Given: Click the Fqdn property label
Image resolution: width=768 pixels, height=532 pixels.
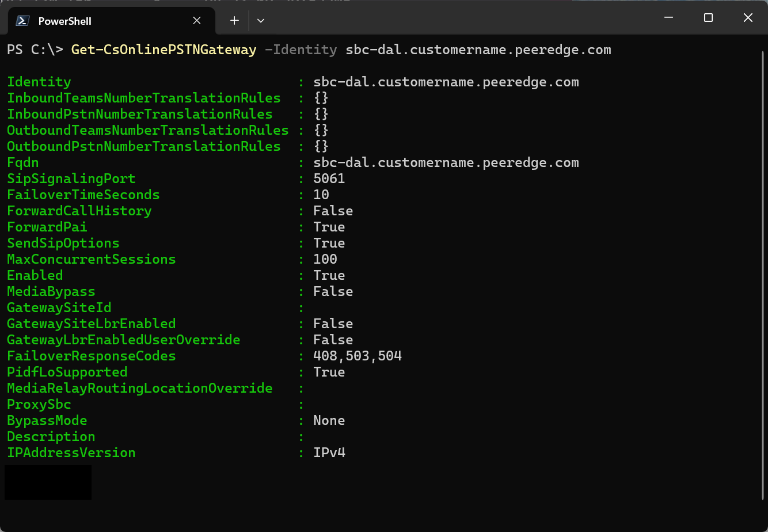Looking at the screenshot, I should tap(23, 162).
